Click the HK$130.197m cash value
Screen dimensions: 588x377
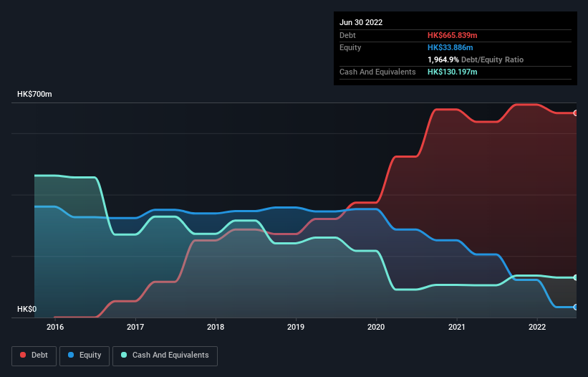tap(452, 72)
